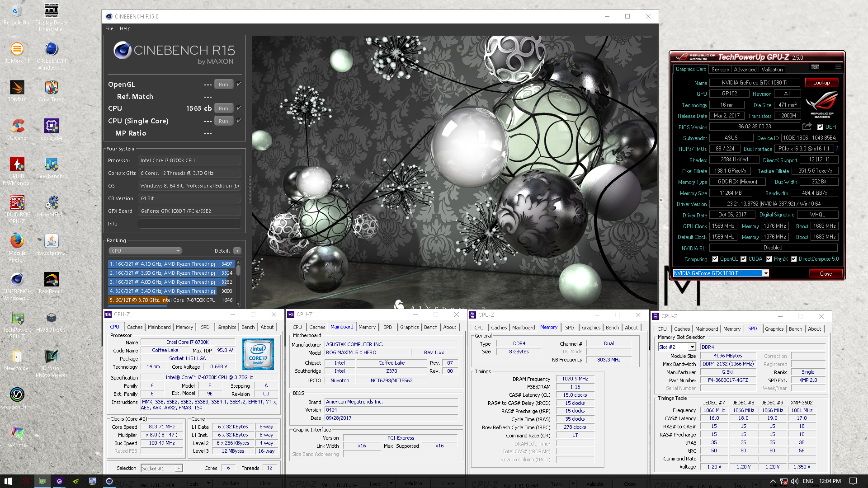Click the Lookup button in GPU-Z
Screen dimensions: 868x488
tap(821, 83)
